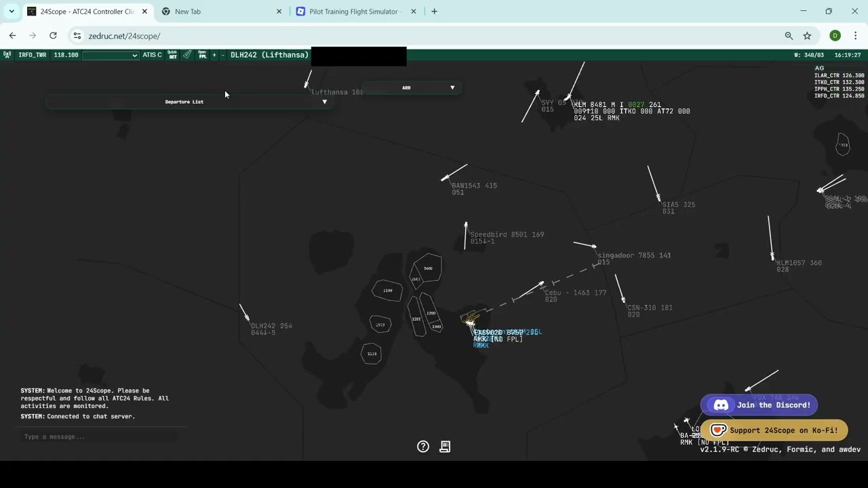Select the DLH242 254 aircraft tag
This screenshot has width=868, height=488.
(x=271, y=329)
